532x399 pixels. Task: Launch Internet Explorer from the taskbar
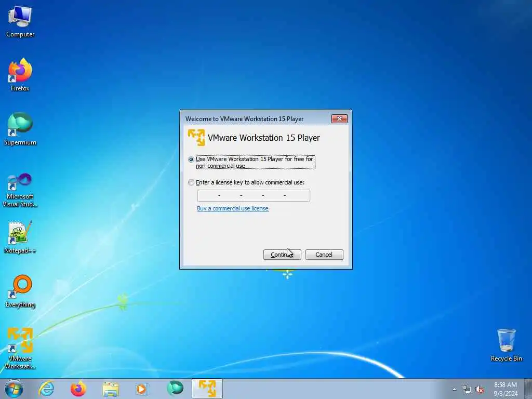pyautogui.click(x=46, y=389)
